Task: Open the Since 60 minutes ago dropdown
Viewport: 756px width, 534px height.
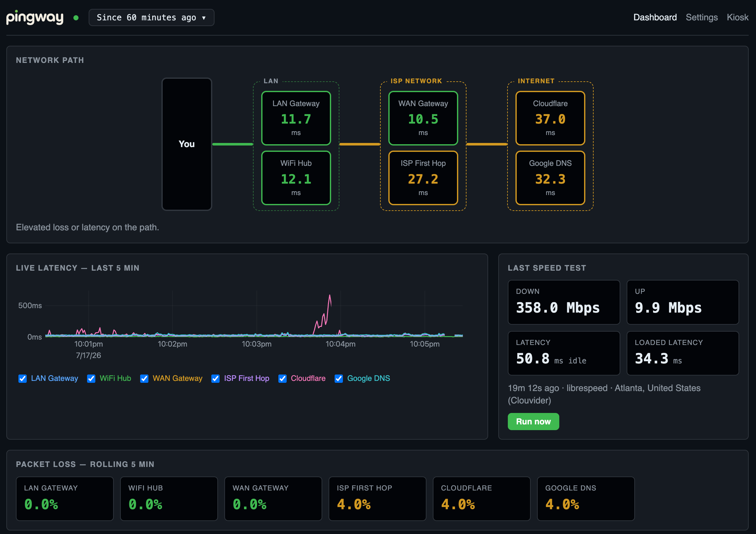Action: 151,17
